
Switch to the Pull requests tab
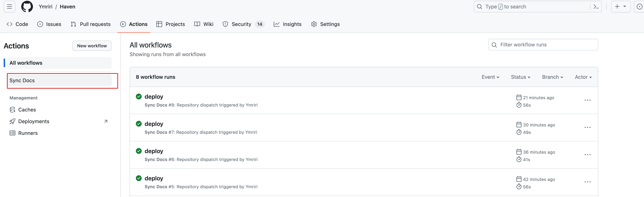90,24
